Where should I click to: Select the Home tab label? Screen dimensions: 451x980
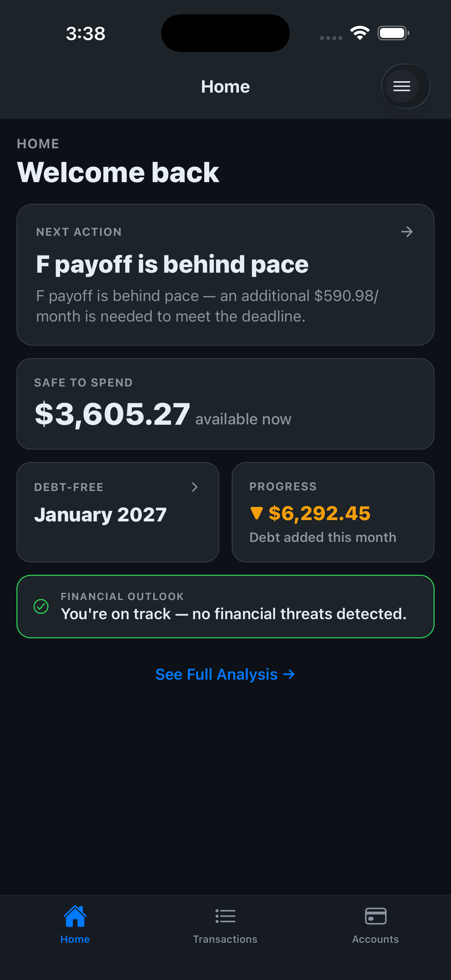click(x=75, y=939)
